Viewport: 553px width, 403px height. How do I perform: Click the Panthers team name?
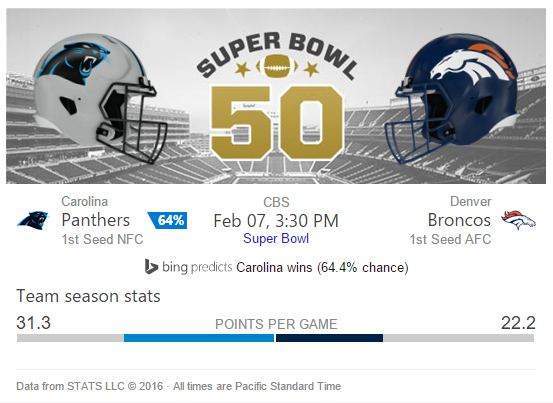[96, 220]
